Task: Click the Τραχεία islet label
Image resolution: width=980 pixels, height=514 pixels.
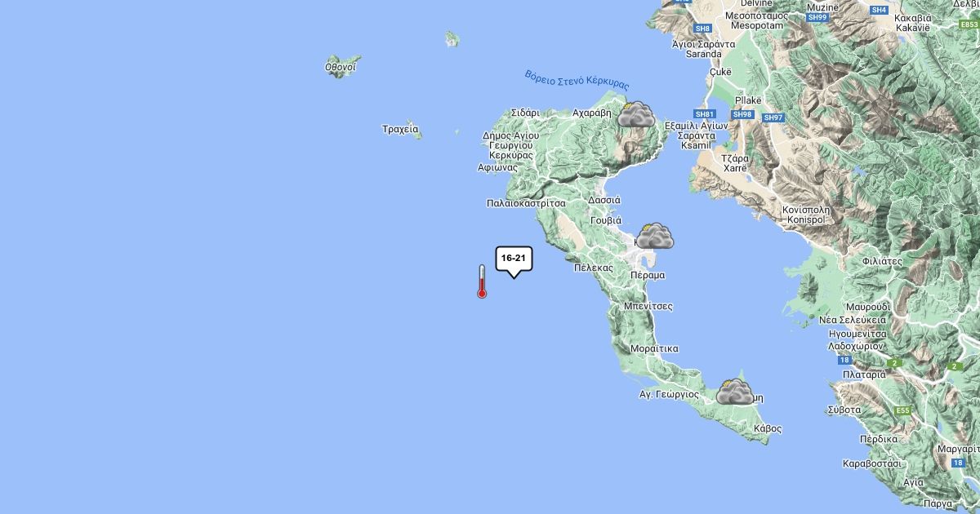Action: pyautogui.click(x=400, y=129)
